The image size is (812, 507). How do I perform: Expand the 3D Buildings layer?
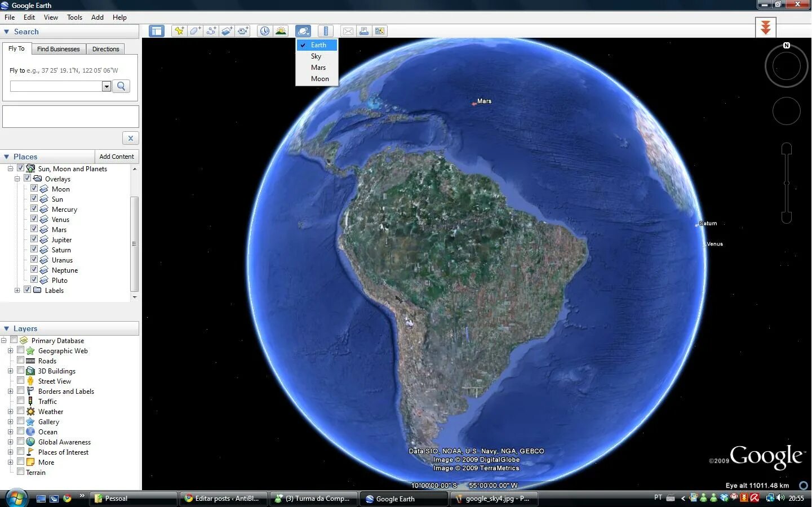point(10,371)
